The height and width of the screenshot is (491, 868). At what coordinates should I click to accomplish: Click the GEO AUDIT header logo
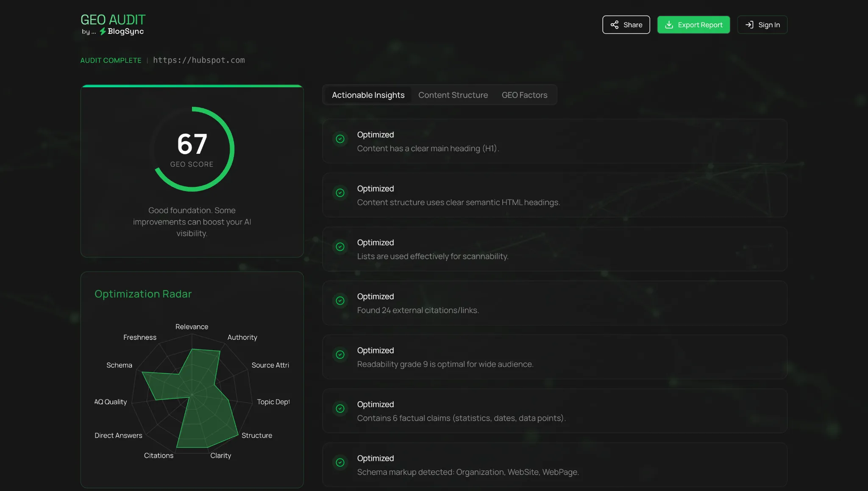pos(112,19)
